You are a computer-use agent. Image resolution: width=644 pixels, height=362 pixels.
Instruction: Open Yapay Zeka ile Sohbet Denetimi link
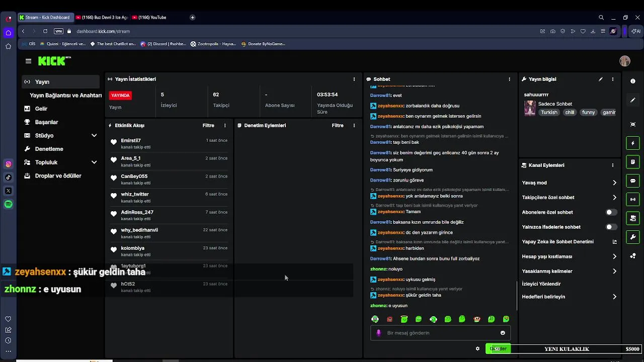(569, 242)
